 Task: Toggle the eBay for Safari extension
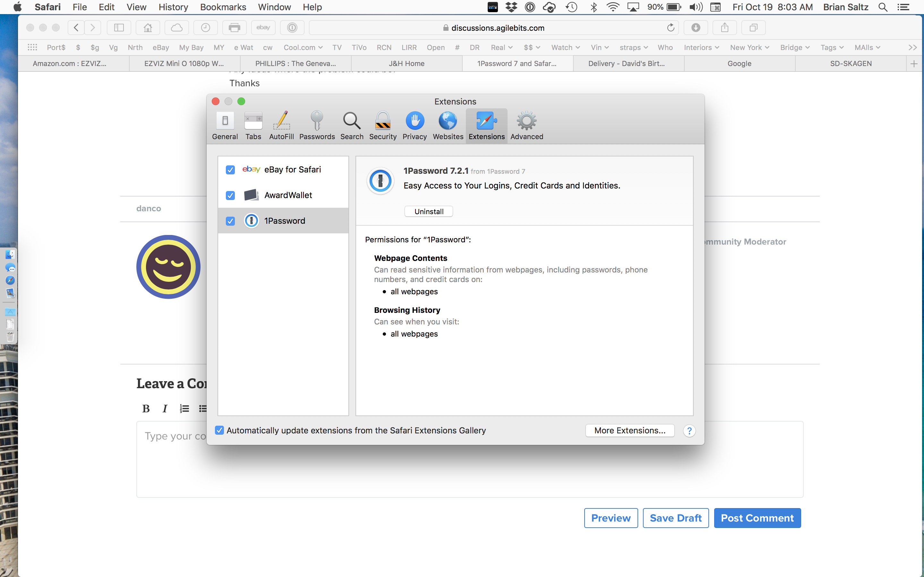(x=230, y=169)
